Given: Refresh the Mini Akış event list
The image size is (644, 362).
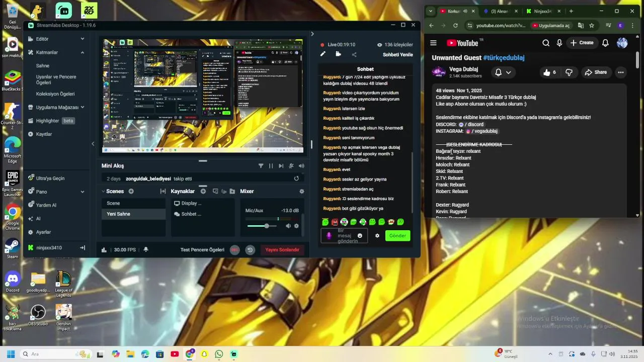Looking at the screenshot, I should coord(296,178).
